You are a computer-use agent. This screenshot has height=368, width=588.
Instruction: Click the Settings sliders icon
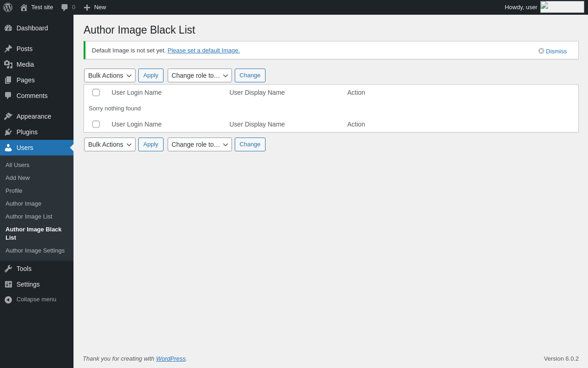tap(8, 284)
